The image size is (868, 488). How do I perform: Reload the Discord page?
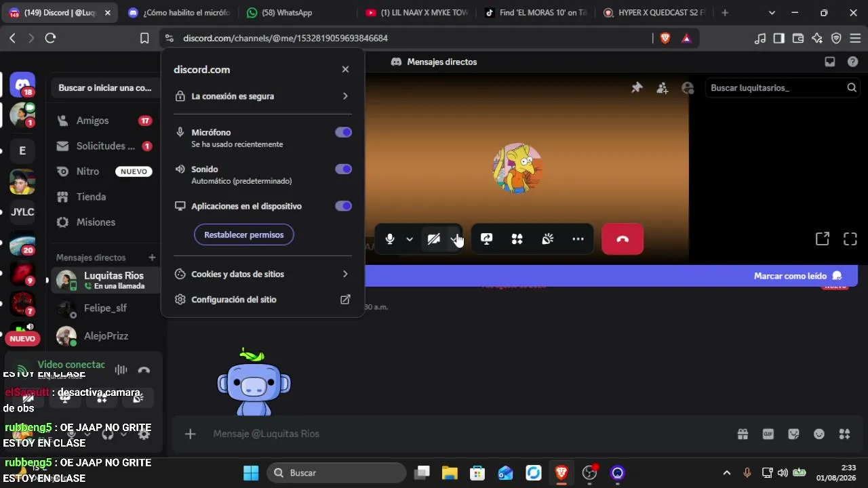(50, 39)
